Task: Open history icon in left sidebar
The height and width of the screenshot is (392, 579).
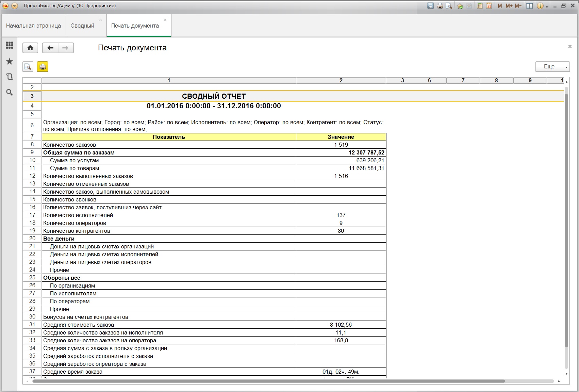Action: pos(10,77)
